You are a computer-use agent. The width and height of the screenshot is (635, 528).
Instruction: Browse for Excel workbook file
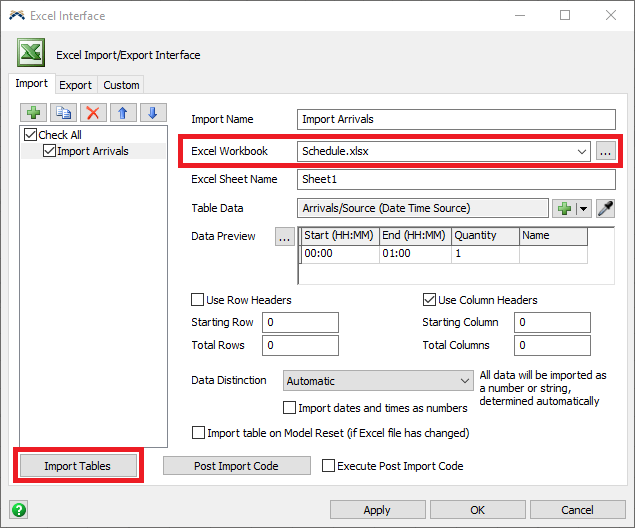pyautogui.click(x=605, y=151)
